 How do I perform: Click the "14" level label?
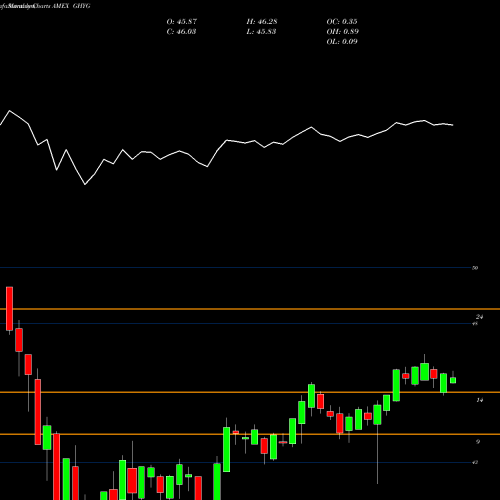479,400
